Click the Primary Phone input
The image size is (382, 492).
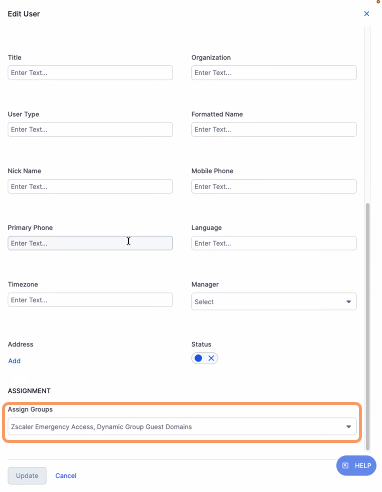tap(90, 243)
